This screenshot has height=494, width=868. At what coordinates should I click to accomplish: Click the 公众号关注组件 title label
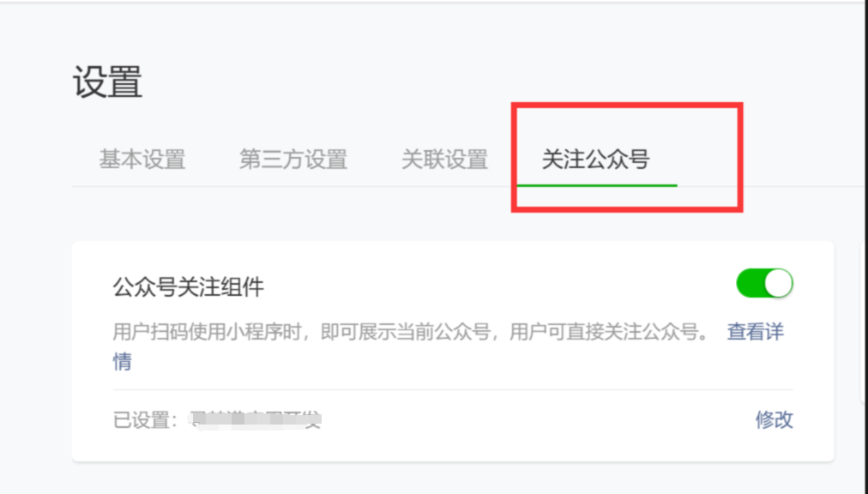[x=188, y=287]
